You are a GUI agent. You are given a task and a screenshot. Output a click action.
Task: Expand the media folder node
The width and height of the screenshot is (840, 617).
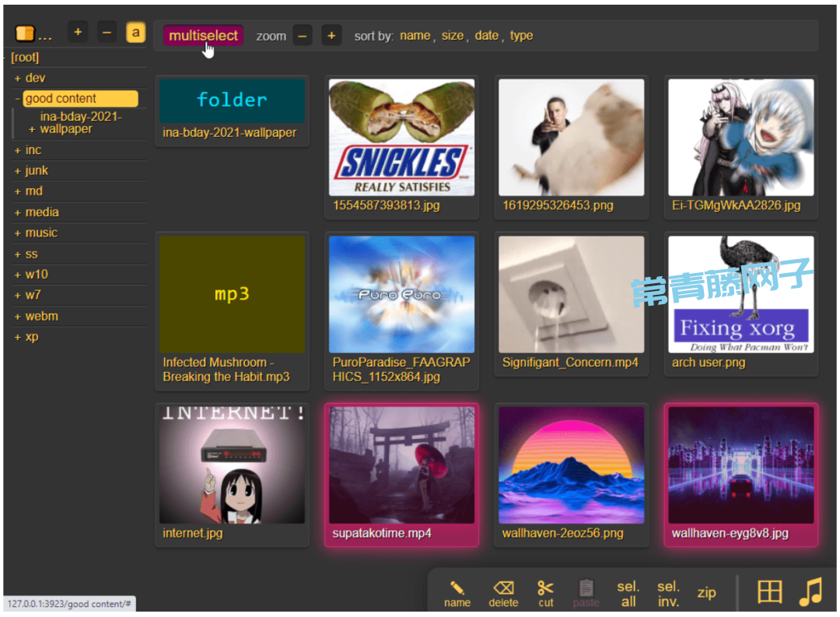click(18, 212)
